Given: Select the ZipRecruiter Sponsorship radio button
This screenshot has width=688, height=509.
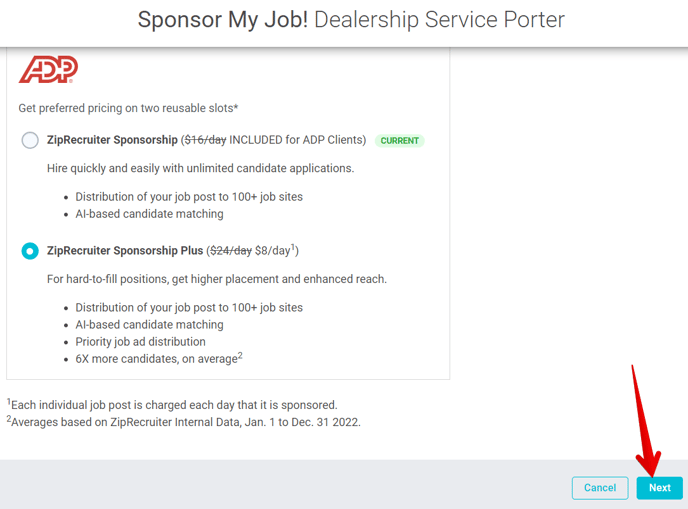Looking at the screenshot, I should point(30,140).
